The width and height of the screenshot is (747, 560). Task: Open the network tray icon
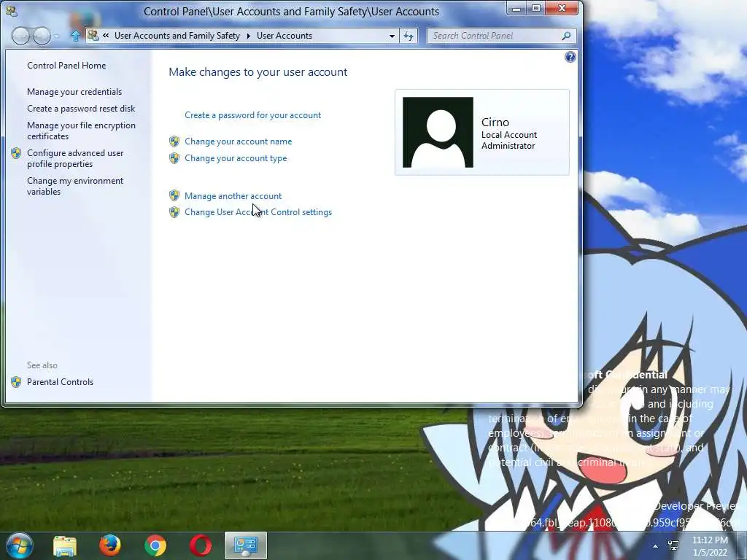[673, 545]
